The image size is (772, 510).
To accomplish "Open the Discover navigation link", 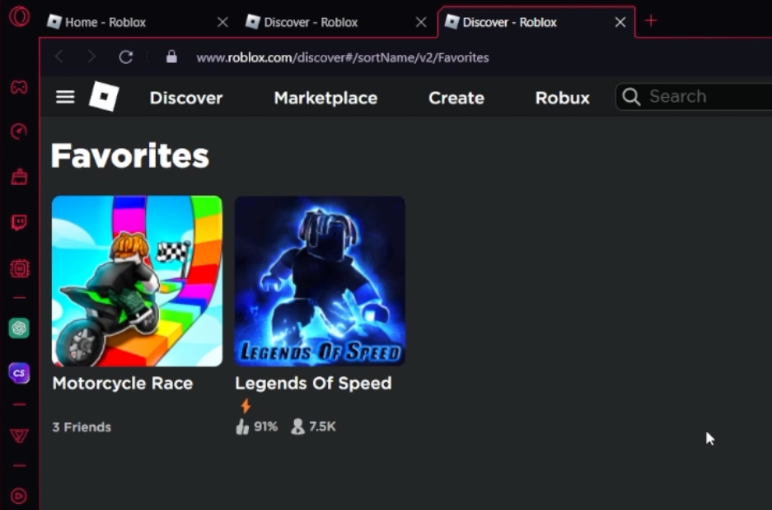I will pyautogui.click(x=186, y=97).
